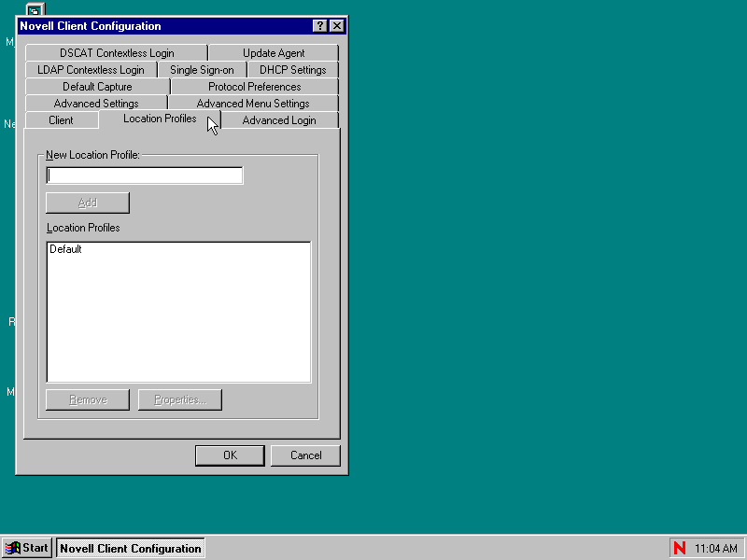This screenshot has width=747, height=560.
Task: Click the Remove button
Action: [88, 400]
